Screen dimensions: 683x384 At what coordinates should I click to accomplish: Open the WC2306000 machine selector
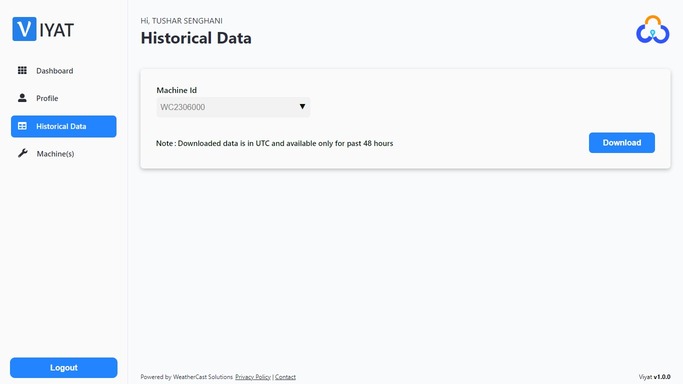233,107
